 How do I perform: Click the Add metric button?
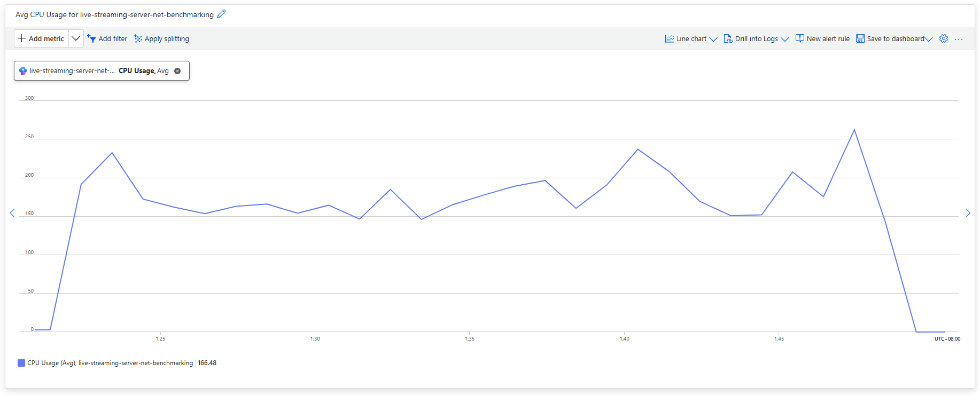[x=41, y=38]
